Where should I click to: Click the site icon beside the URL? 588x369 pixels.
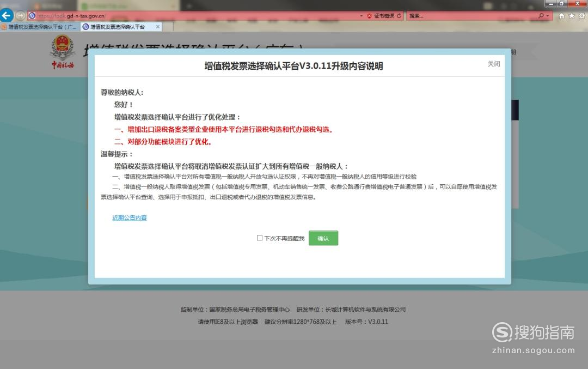(x=32, y=16)
